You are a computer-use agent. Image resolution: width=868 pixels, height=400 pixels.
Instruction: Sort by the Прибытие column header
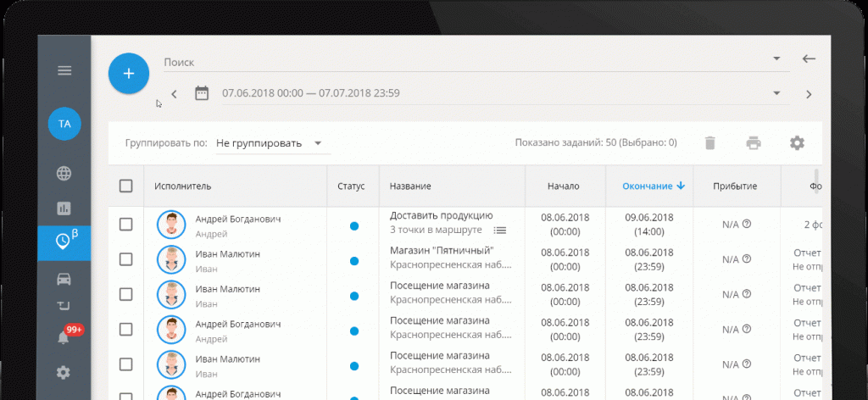coord(735,186)
